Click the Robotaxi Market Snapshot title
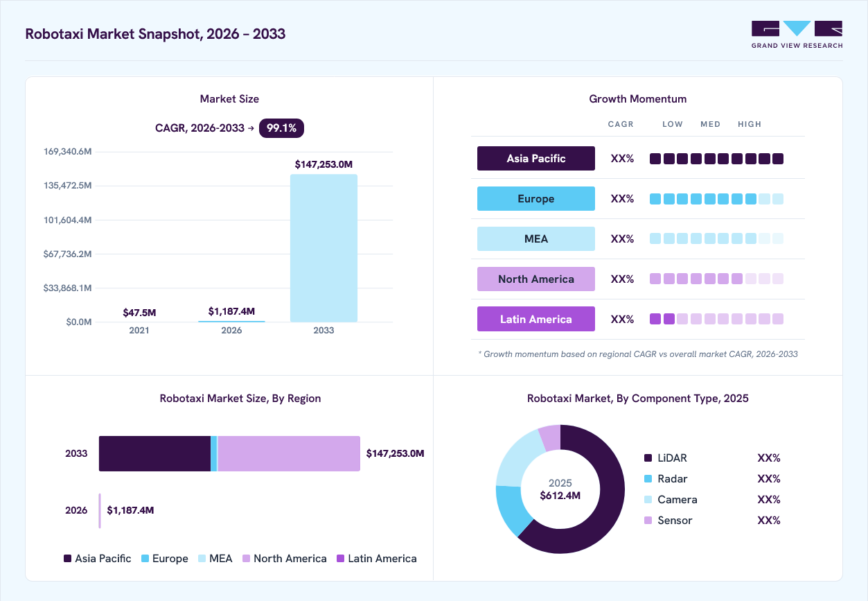The image size is (868, 601). coord(155,34)
